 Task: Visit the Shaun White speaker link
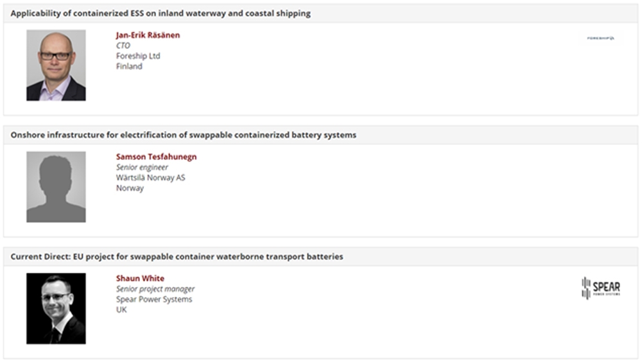click(x=140, y=279)
